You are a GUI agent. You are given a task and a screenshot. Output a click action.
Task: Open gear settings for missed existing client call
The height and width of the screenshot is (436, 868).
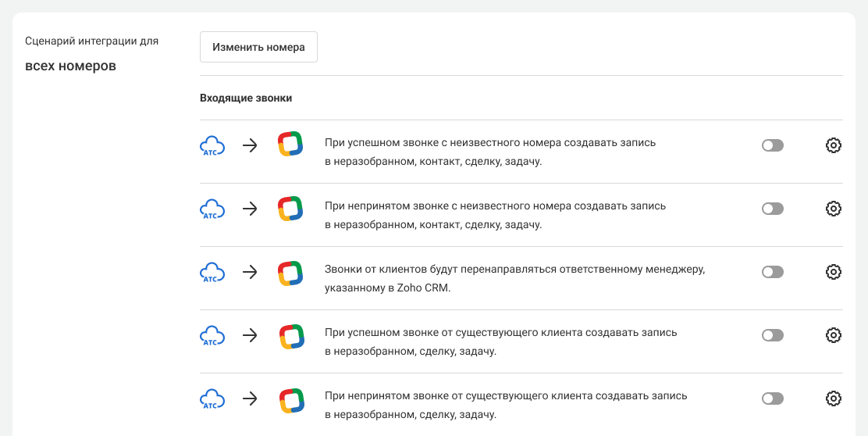pos(833,398)
